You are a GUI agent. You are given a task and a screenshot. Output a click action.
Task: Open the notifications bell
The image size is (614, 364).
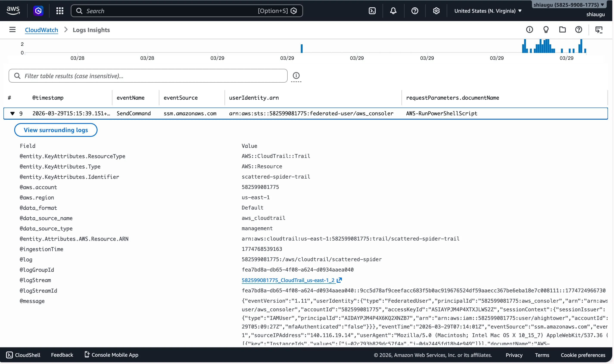(x=393, y=11)
